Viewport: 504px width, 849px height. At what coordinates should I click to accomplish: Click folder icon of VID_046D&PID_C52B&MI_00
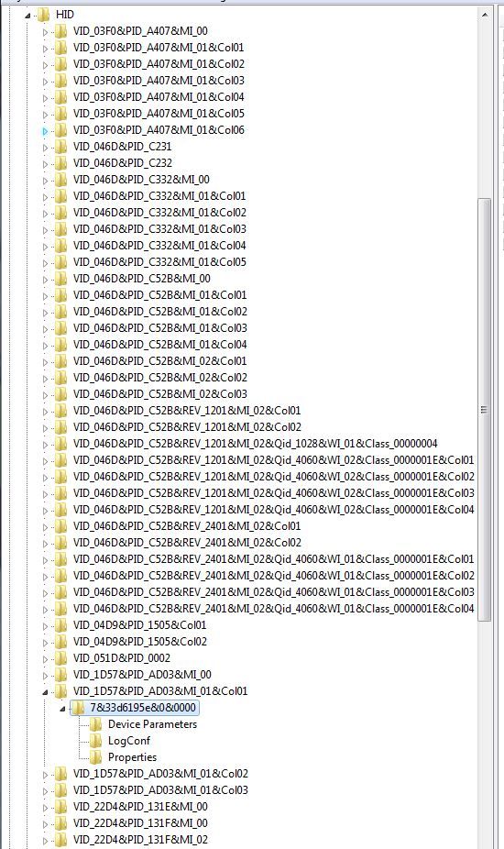click(x=60, y=279)
